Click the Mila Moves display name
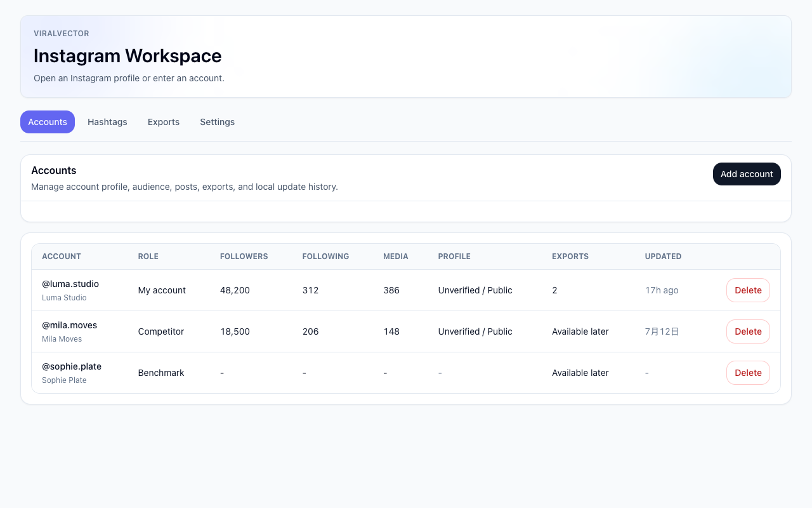 62,339
